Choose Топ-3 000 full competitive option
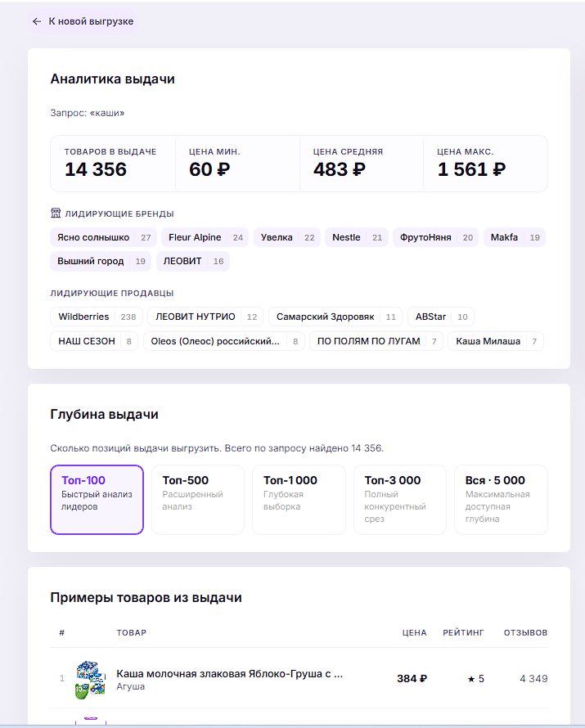 (x=400, y=500)
